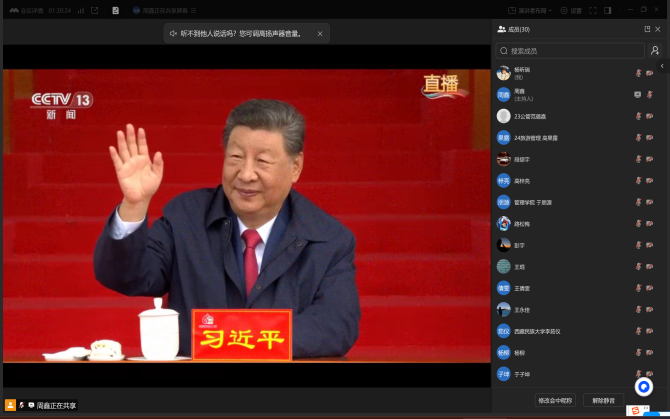Click the 修改会中昵称 button
Image resolution: width=670 pixels, height=419 pixels.
(x=554, y=400)
